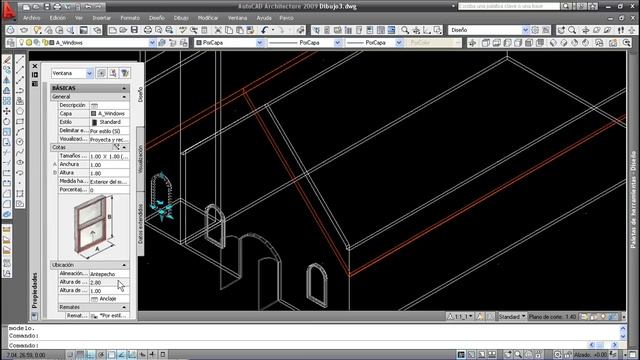This screenshot has width=640, height=360.
Task: Click the Alineación Antepecho value
Action: click(x=109, y=274)
